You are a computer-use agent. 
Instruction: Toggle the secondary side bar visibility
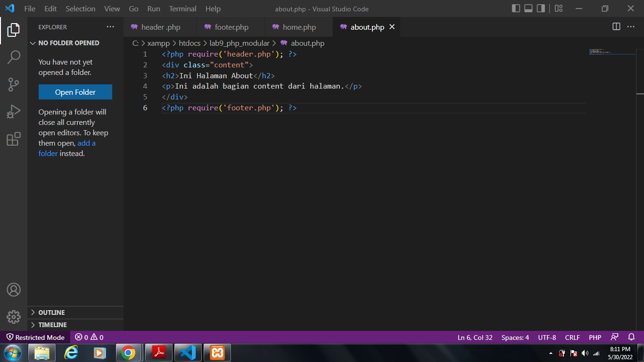540,8
